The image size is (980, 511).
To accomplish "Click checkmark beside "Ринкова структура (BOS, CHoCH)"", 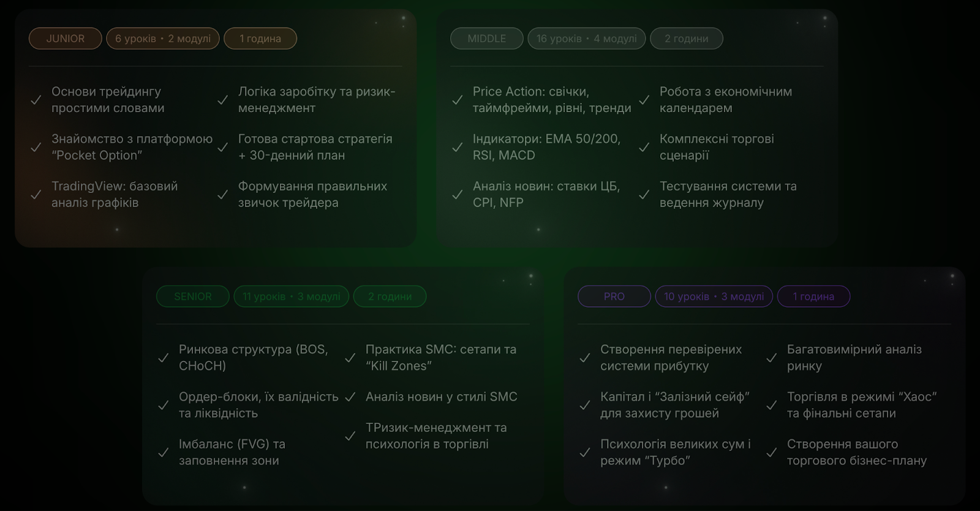I will (x=164, y=358).
